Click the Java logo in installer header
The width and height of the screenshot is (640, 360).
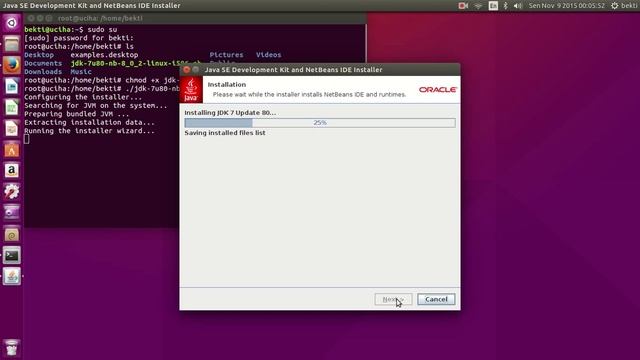point(191,89)
